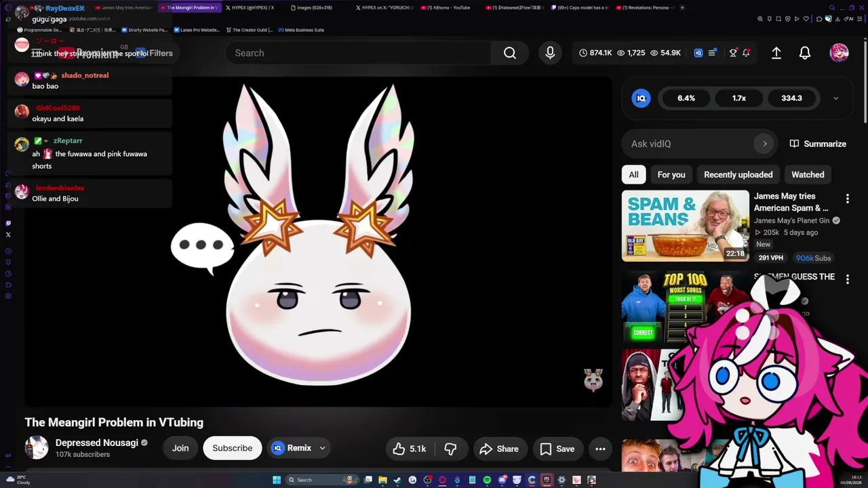Open options for Guess The video

pyautogui.click(x=847, y=278)
